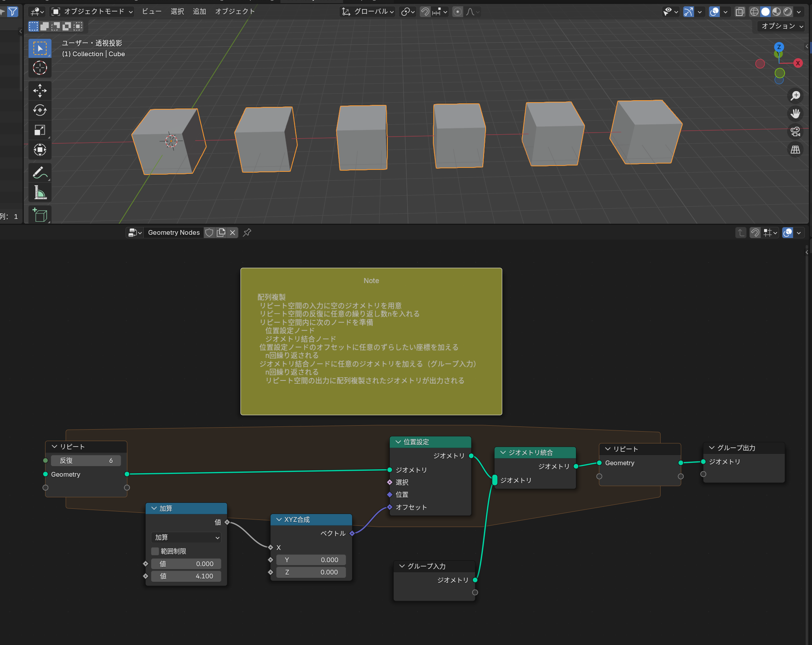Click the 反復 iterations value field
Screen dimensions: 812x645
click(x=86, y=460)
